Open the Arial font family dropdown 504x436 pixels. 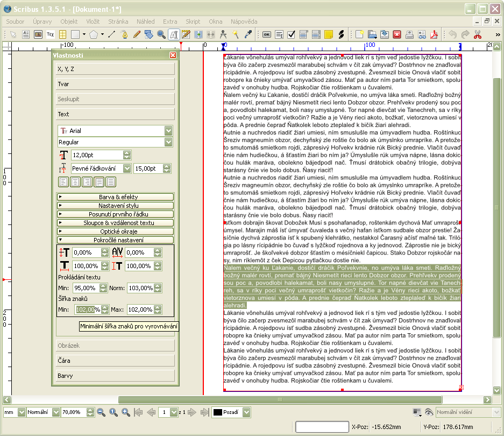click(x=168, y=131)
